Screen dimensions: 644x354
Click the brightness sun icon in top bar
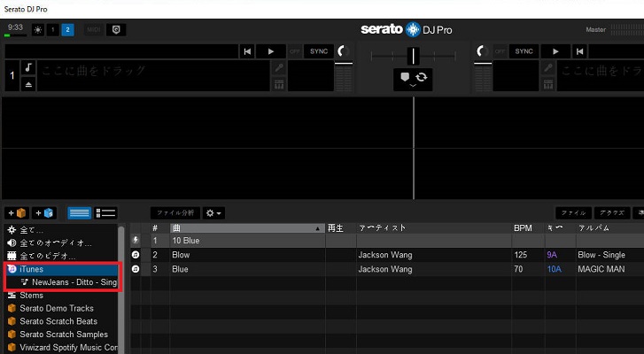pyautogui.click(x=38, y=30)
